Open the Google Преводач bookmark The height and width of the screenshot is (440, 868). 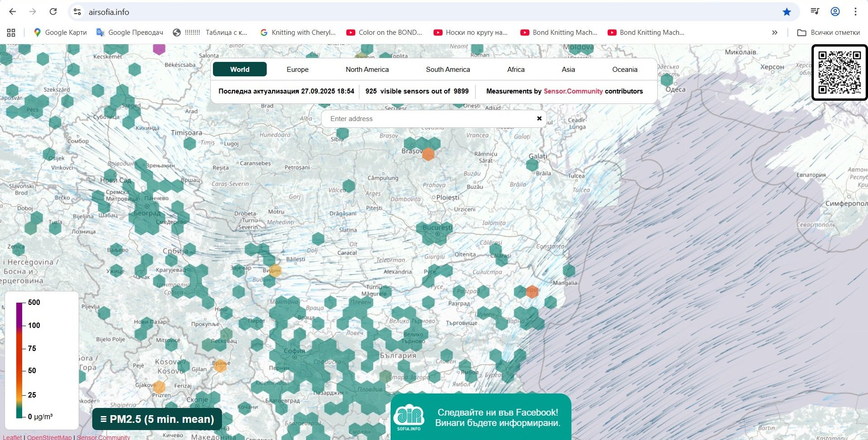(x=130, y=33)
